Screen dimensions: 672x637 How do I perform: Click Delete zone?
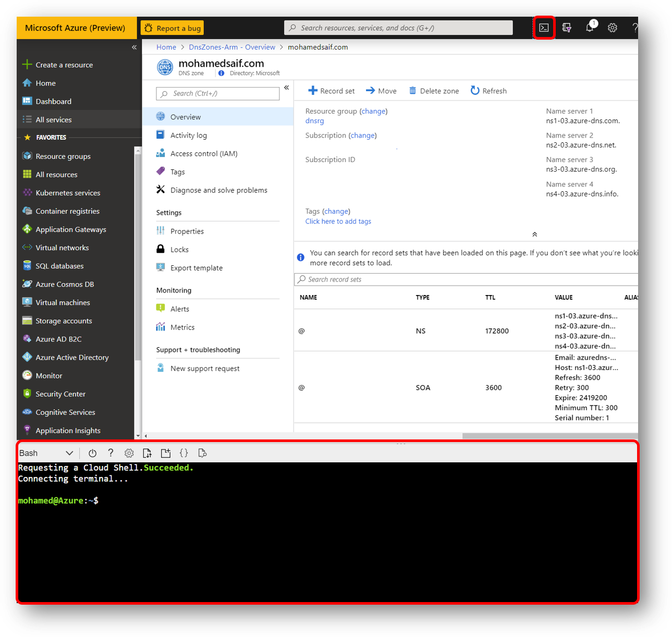pyautogui.click(x=434, y=91)
